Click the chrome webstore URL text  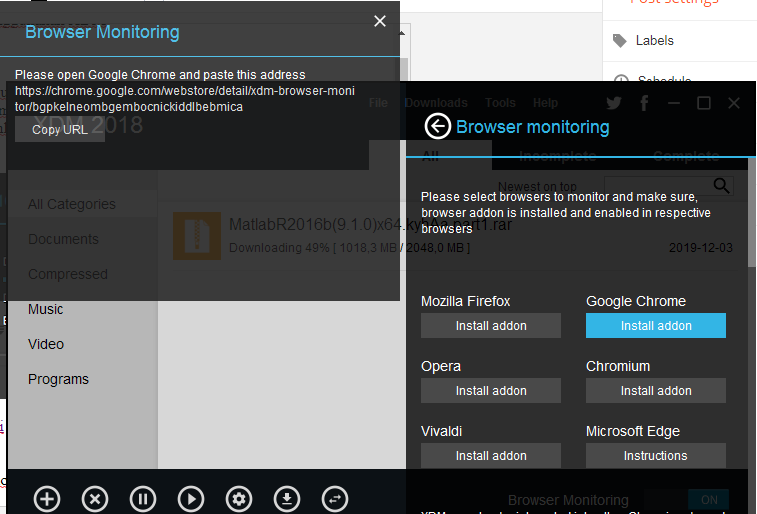tap(184, 99)
